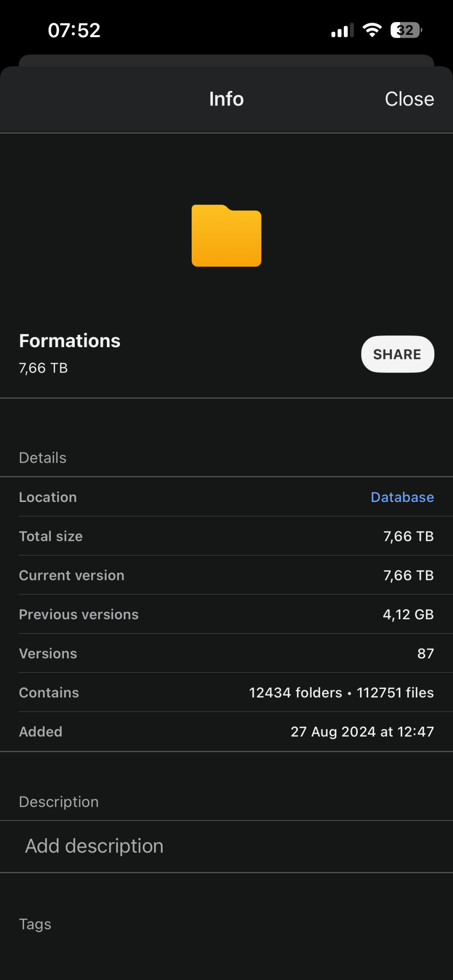Tap the Description section header
The height and width of the screenshot is (980, 453).
[x=59, y=802]
